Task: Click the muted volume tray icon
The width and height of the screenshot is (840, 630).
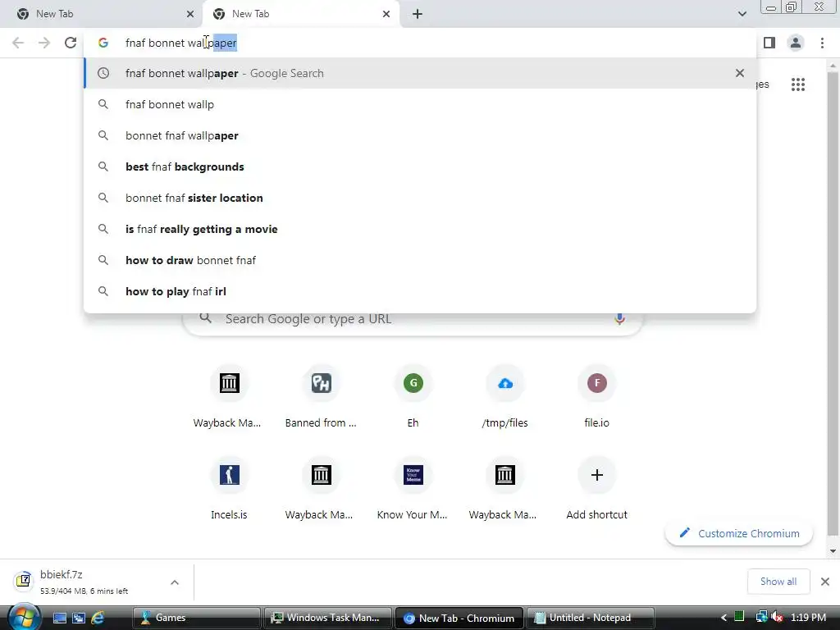Action: pos(777,617)
